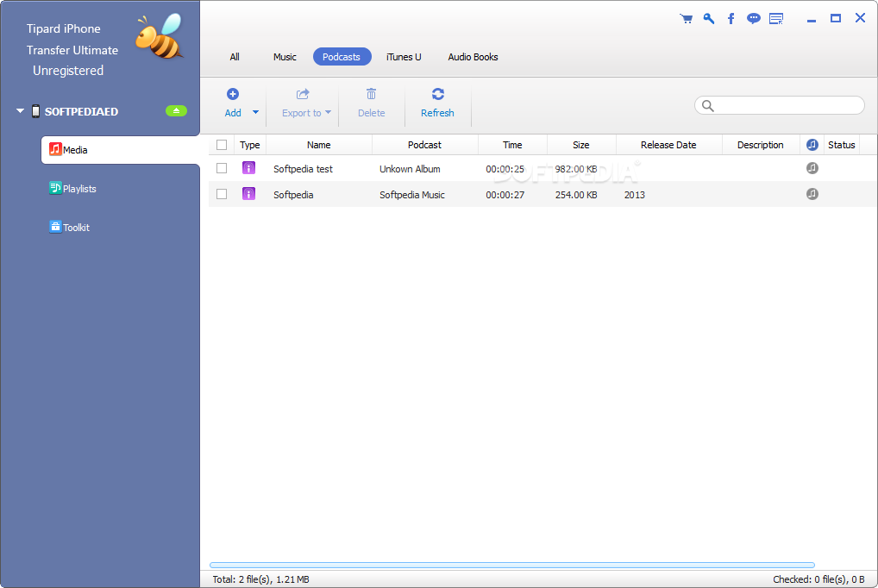This screenshot has height=588, width=878.
Task: Collapse the SOFTPEDIAED device tree
Action: click(20, 111)
